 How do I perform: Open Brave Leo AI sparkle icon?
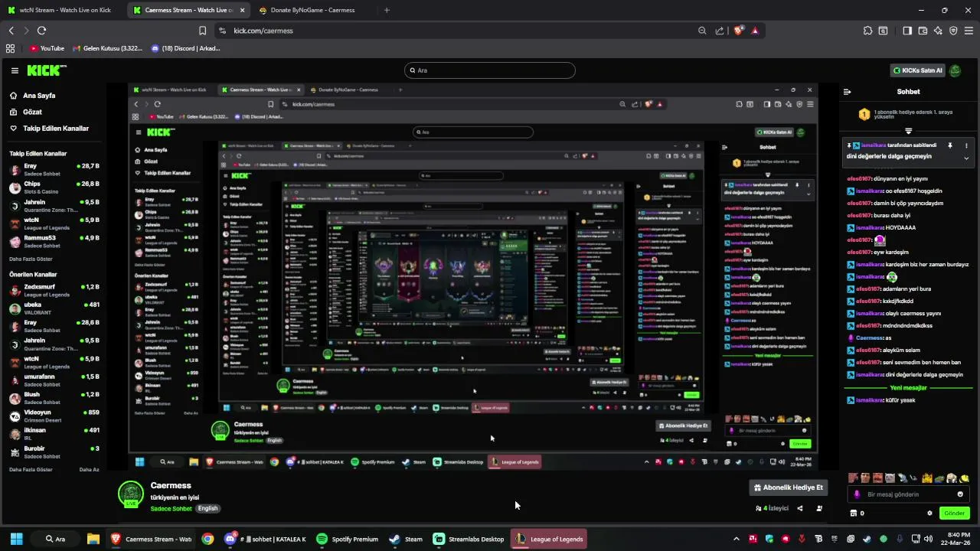click(938, 31)
